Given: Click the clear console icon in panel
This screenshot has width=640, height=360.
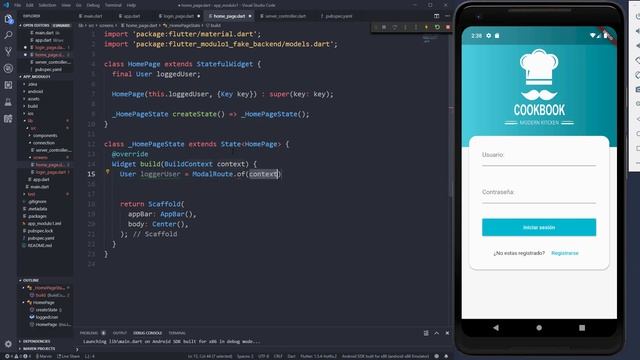Looking at the screenshot, I should coord(426,333).
